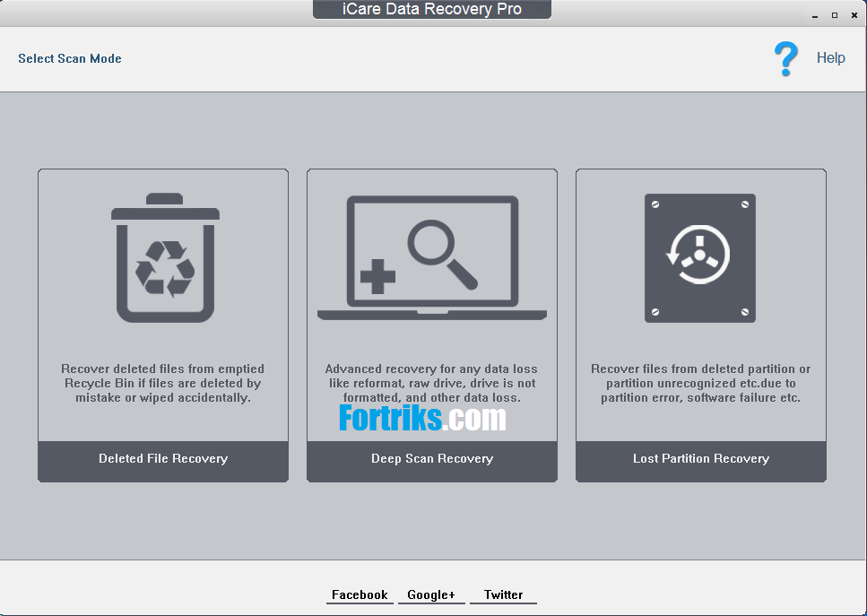Maximize the iCare window
The width and height of the screenshot is (867, 616).
pyautogui.click(x=835, y=15)
